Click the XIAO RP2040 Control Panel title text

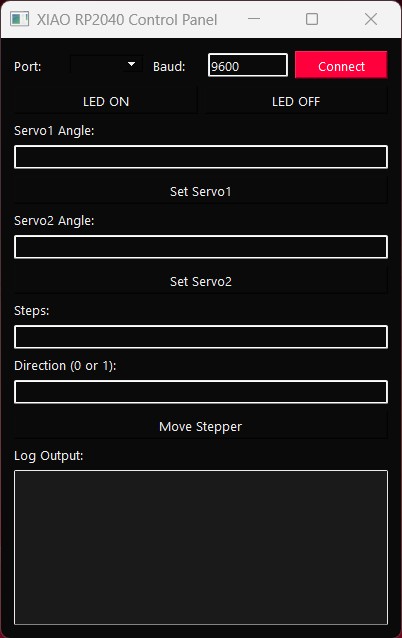(x=127, y=20)
